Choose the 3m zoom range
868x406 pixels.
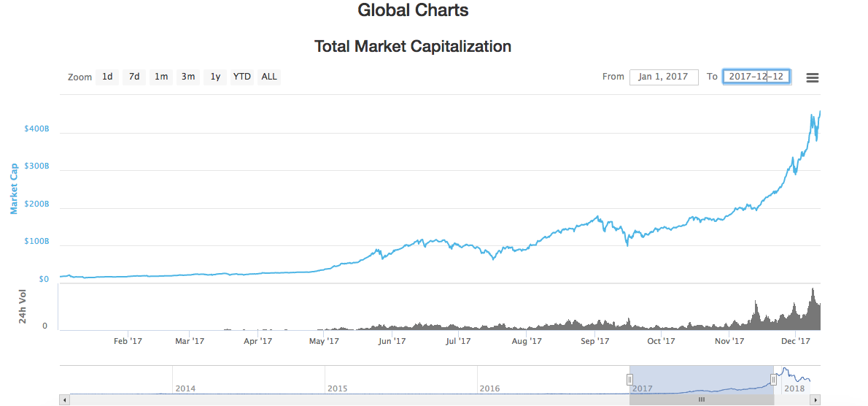[188, 77]
